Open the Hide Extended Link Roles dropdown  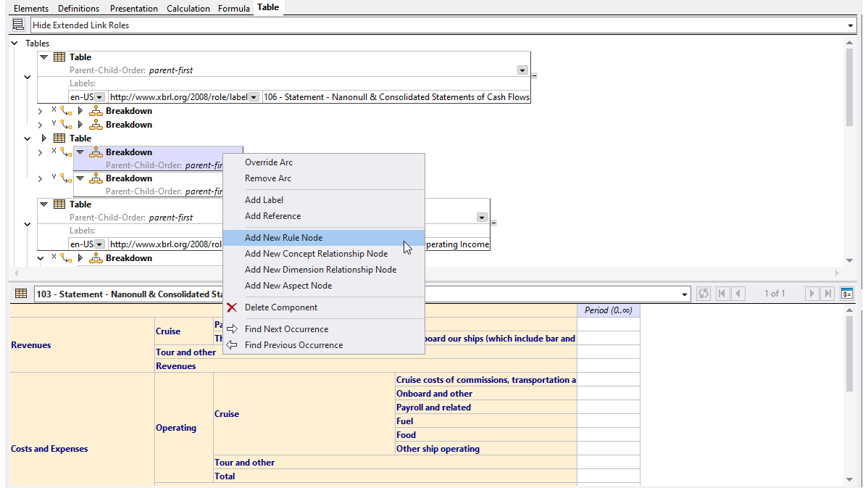[851, 25]
